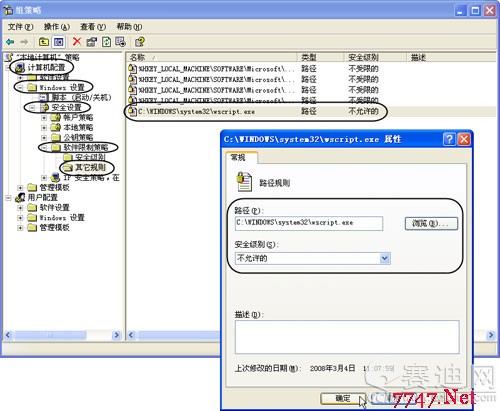Open the 安全级别 dropdown list
Viewport: 500px width, 411px height.
(385, 258)
